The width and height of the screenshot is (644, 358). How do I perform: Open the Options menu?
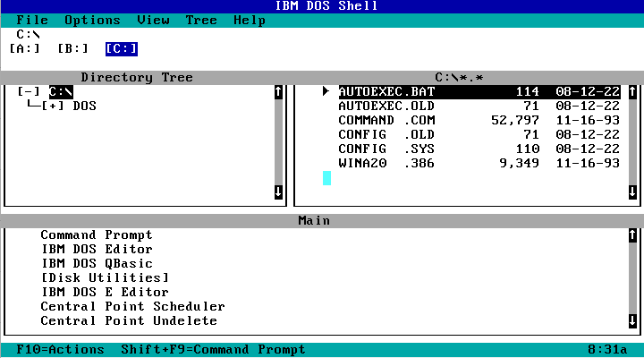(x=92, y=21)
